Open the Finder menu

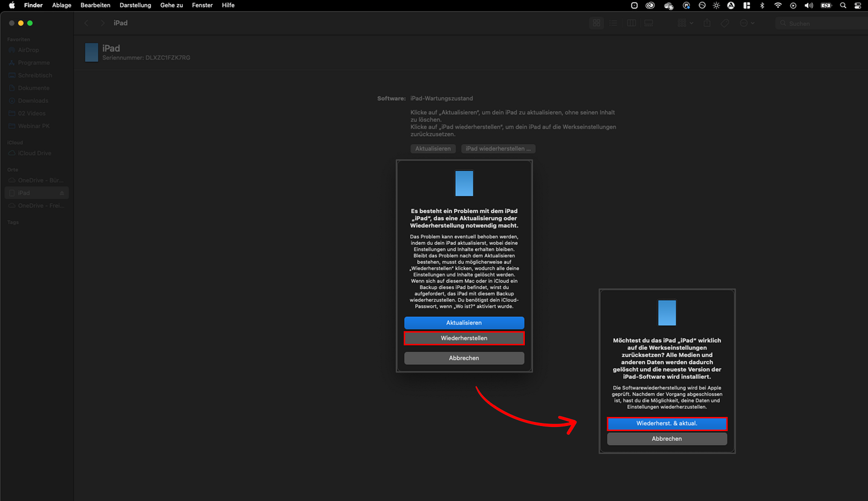pyautogui.click(x=33, y=5)
